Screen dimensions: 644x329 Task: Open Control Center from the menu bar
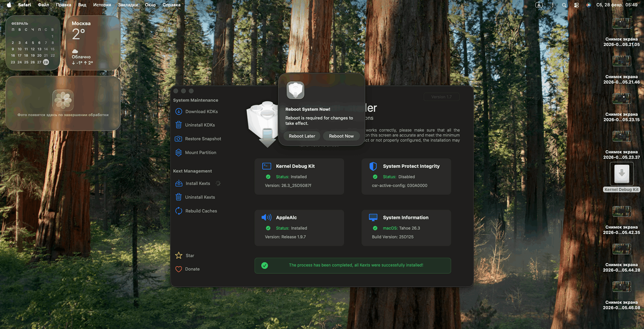point(576,5)
